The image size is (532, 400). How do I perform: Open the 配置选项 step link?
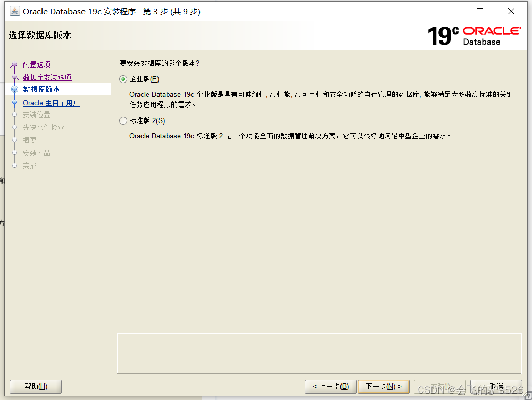pyautogui.click(x=37, y=64)
